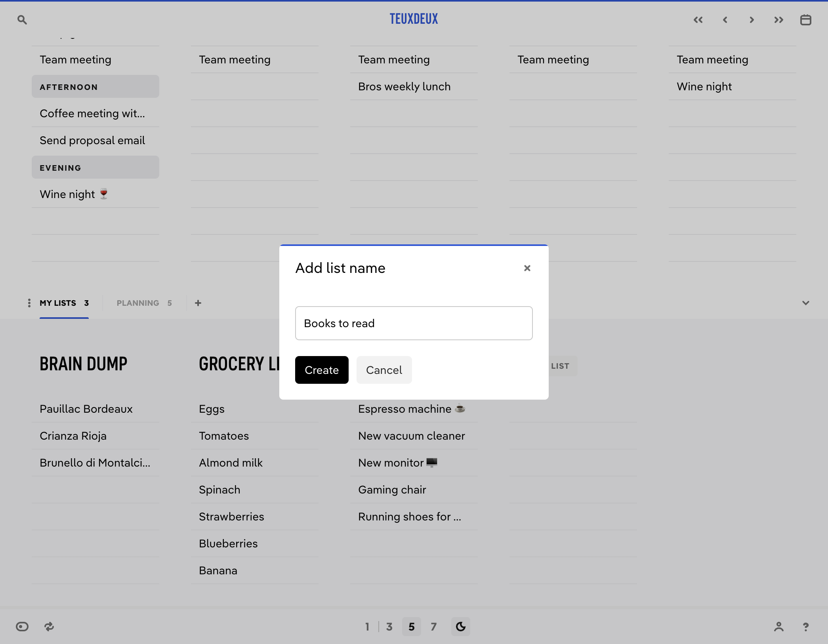828x644 pixels.
Task: Show 5 day column view
Action: tap(412, 627)
